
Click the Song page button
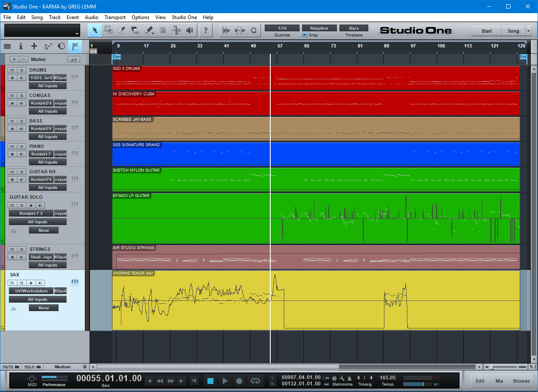[x=513, y=31]
